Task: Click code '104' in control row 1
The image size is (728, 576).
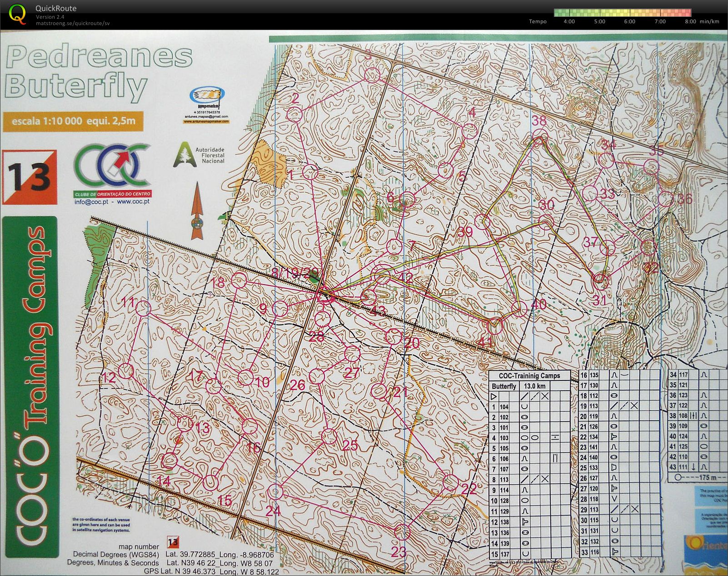Action: [x=504, y=407]
